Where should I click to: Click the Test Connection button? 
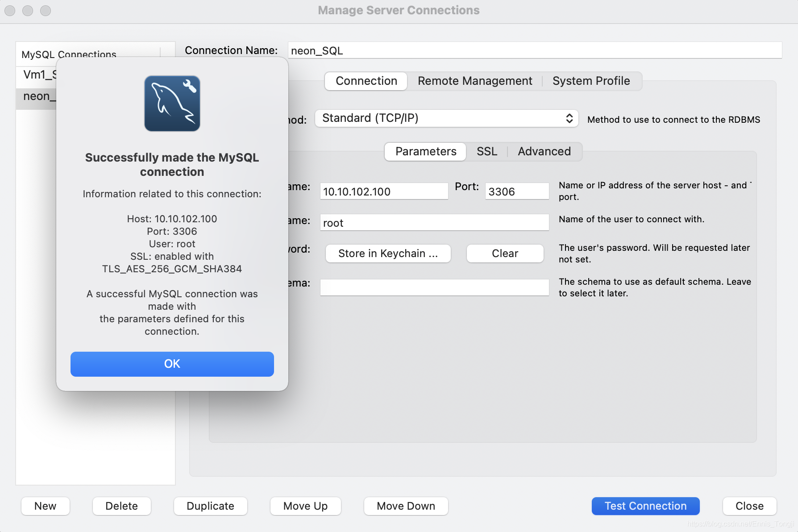(x=645, y=506)
